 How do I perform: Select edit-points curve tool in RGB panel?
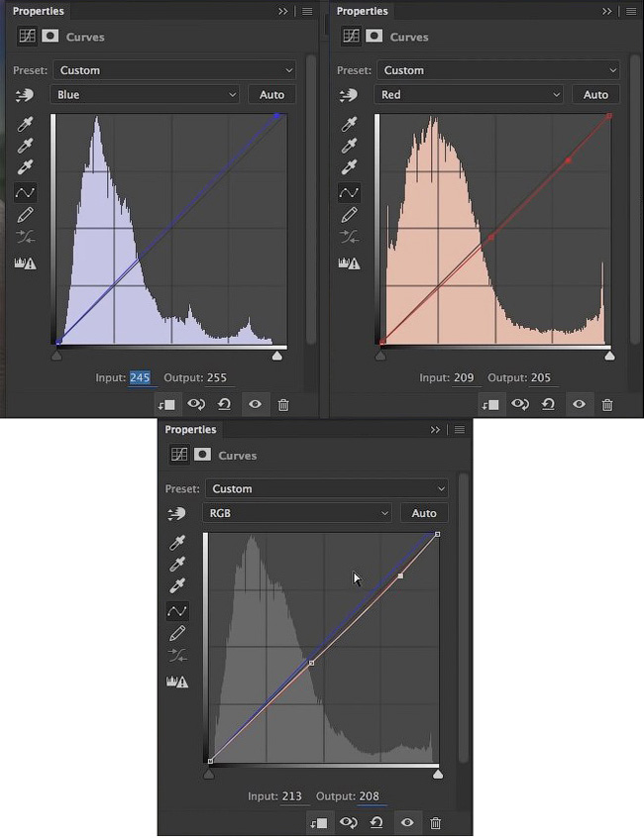coord(177,611)
